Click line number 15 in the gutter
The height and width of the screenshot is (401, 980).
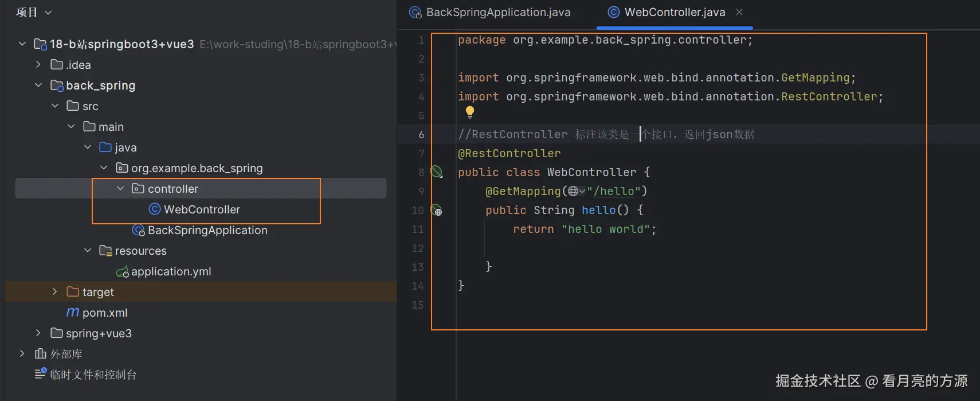click(418, 305)
